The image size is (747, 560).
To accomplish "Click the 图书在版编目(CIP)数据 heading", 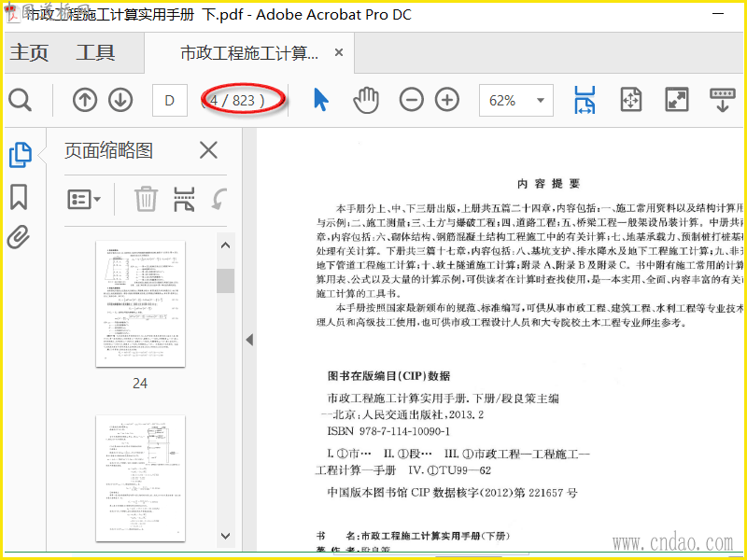I will tap(388, 376).
